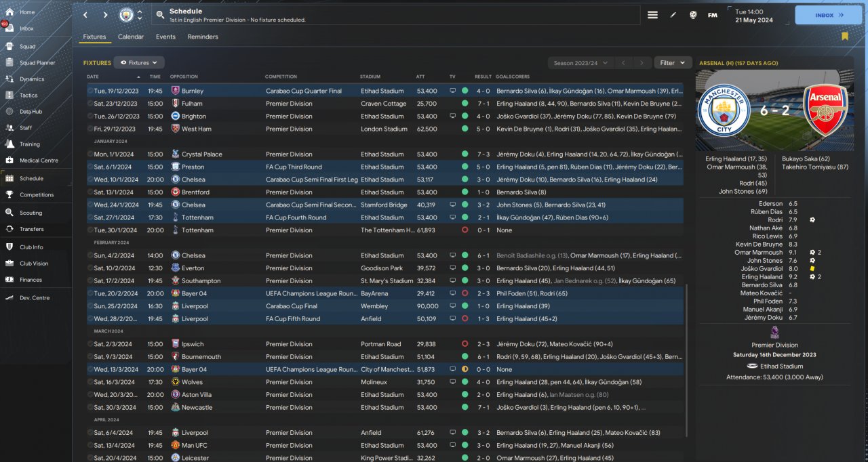The width and height of the screenshot is (868, 462).
Task: Click the Manchester City club badge
Action: point(126,15)
